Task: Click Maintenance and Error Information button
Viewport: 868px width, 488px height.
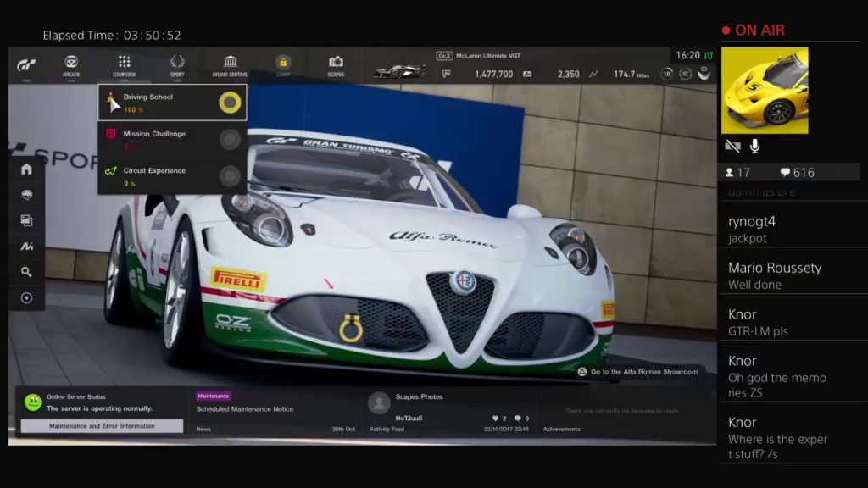Action: coord(102,426)
